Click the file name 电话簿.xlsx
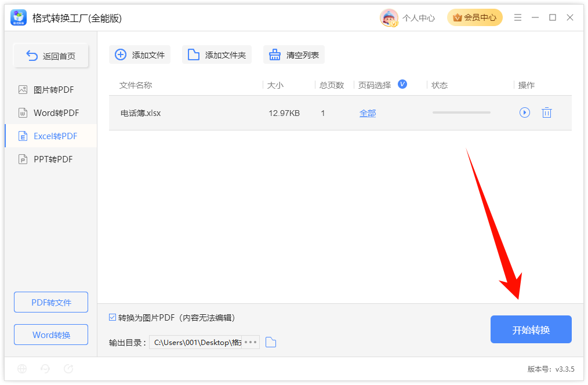Viewport: 588px width, 385px height. (x=141, y=113)
